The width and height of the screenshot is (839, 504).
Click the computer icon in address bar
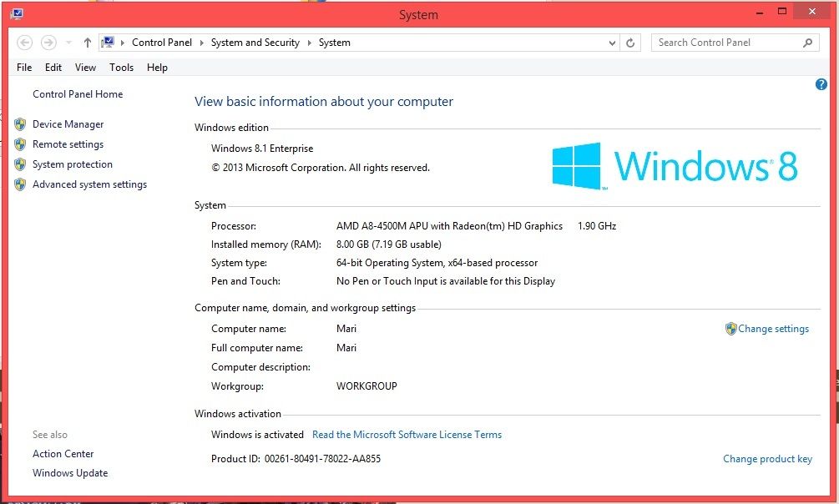tap(109, 43)
